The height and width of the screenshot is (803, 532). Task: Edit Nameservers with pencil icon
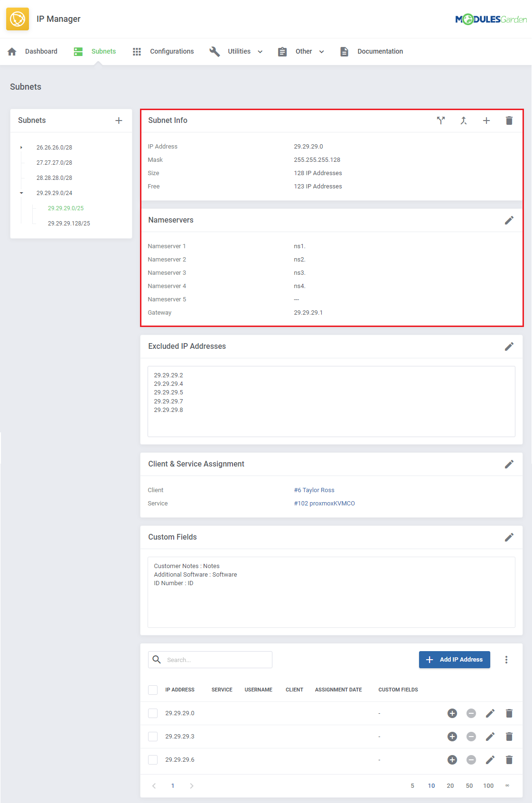click(x=509, y=220)
